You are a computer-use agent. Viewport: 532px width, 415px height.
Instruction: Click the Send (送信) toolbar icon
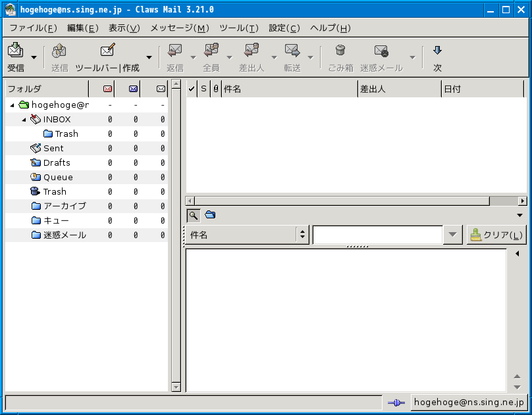coord(59,51)
